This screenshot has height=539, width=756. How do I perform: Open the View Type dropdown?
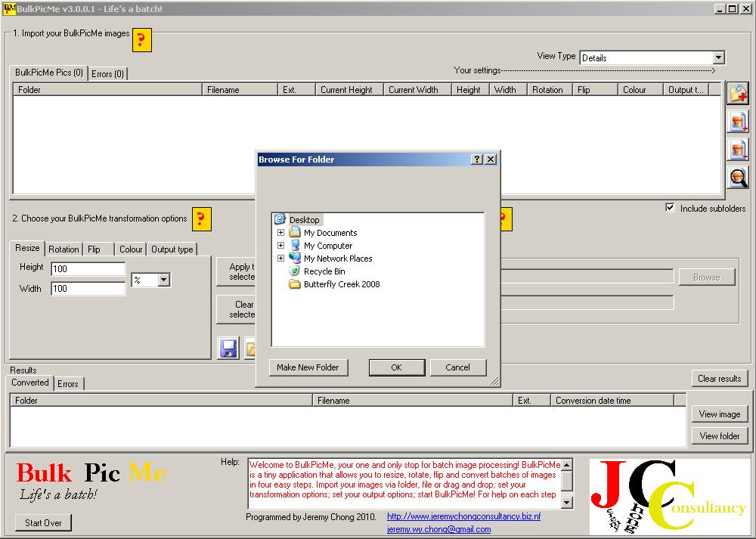pyautogui.click(x=718, y=57)
